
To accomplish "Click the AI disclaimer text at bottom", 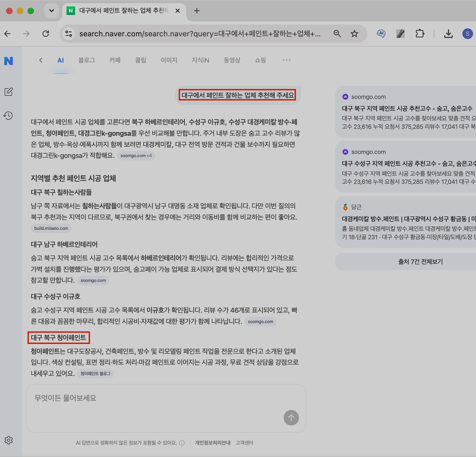I will [126, 443].
